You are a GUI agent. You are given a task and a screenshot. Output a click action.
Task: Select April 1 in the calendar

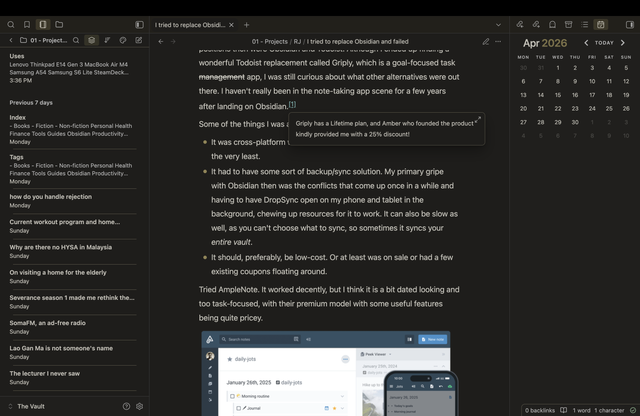pyautogui.click(x=558, y=68)
